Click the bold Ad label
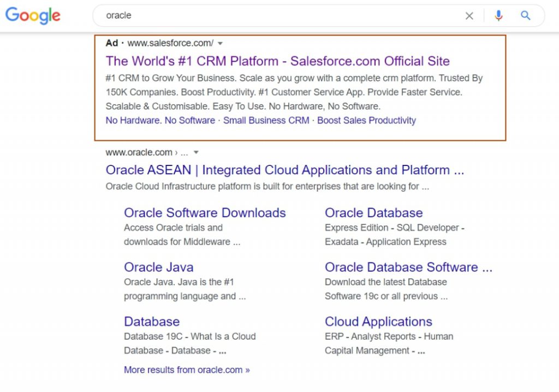This screenshot has height=392, width=559. [111, 43]
